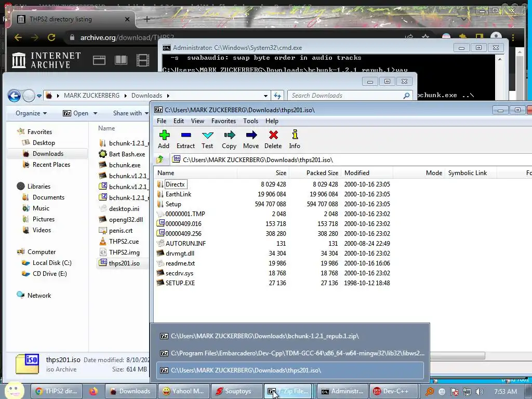Image resolution: width=532 pixels, height=399 pixels.
Task: Sort 7-Zip list by Modified column
Action: [x=367, y=173]
